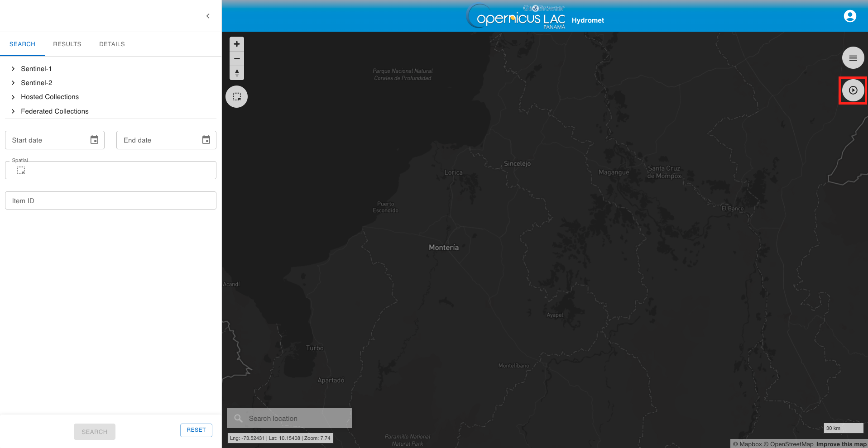This screenshot has height=448, width=868.
Task: Click the Sincelejo map label
Action: tap(517, 164)
